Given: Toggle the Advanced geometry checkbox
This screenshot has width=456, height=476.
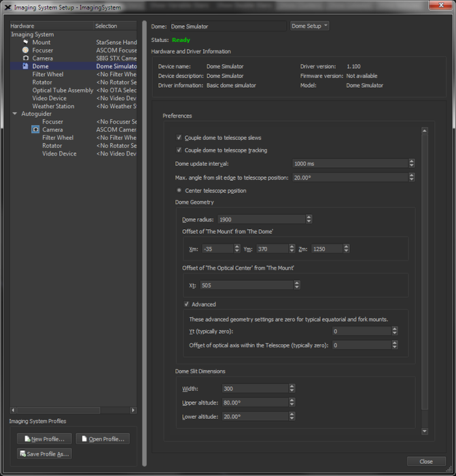Looking at the screenshot, I should pos(187,305).
